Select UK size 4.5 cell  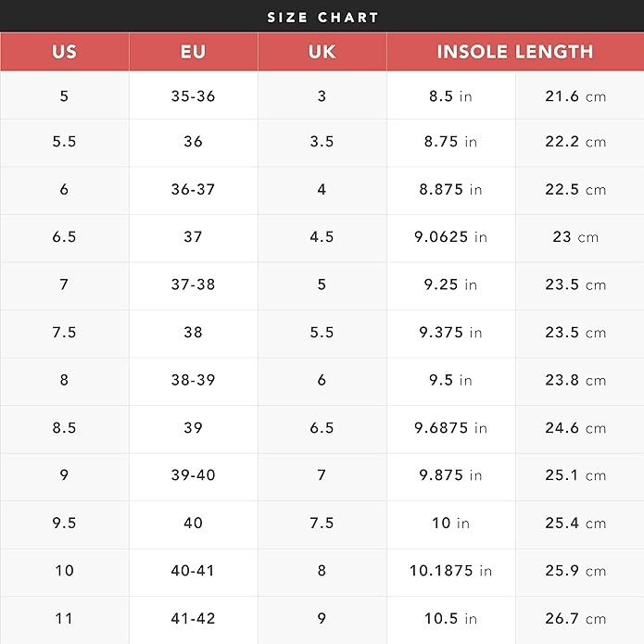[x=322, y=237]
